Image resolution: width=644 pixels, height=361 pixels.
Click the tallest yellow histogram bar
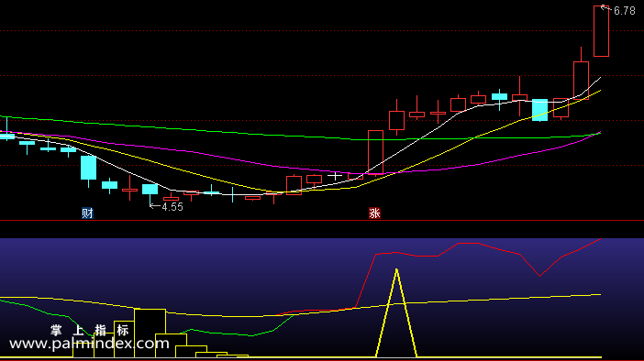tap(150, 333)
